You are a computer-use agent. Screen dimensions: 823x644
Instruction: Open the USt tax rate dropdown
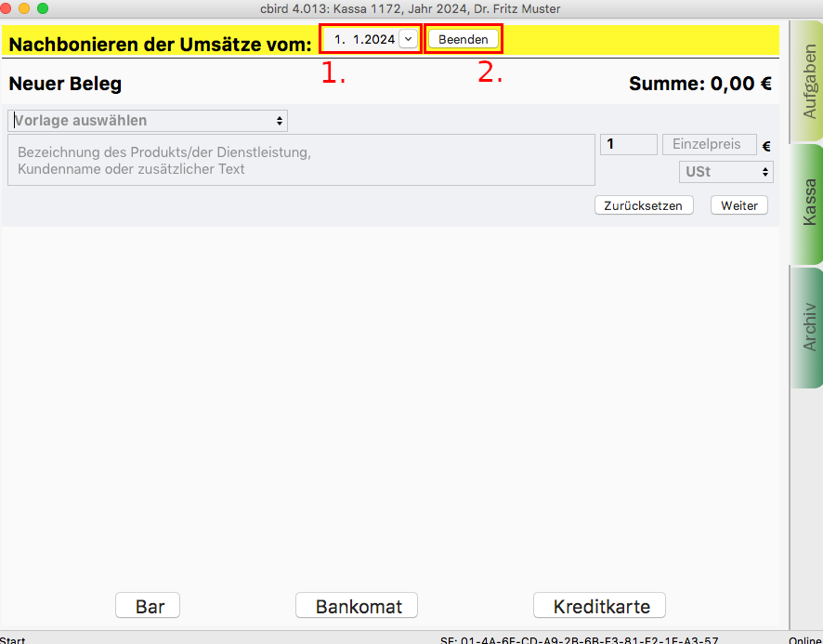click(x=726, y=172)
